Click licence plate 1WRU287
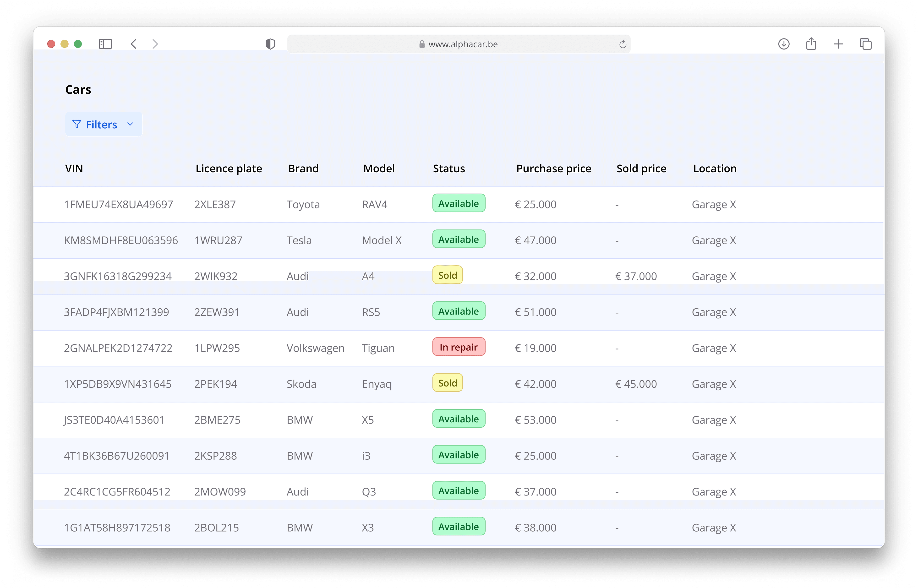Image resolution: width=918 pixels, height=588 pixels. pos(218,240)
